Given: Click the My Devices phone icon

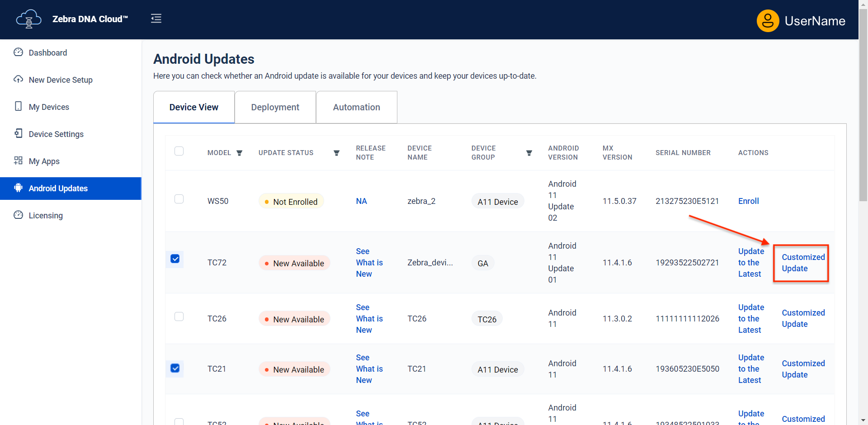Looking at the screenshot, I should (x=18, y=107).
